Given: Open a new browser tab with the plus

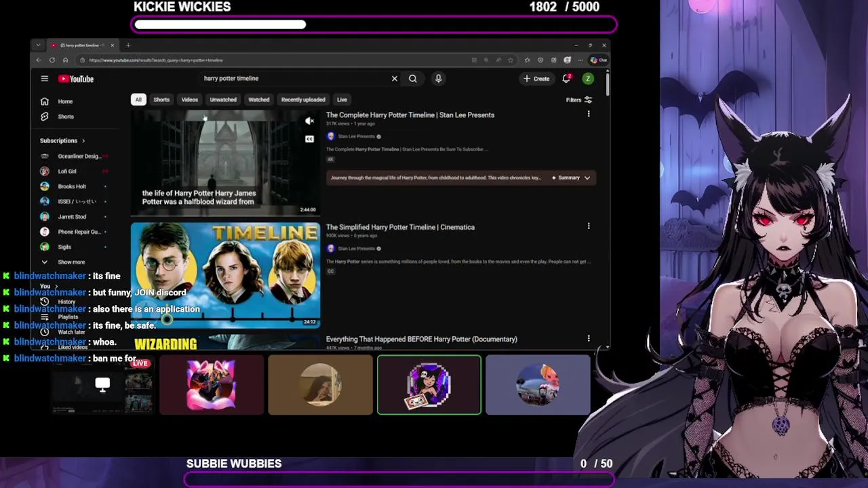Looking at the screenshot, I should 128,45.
